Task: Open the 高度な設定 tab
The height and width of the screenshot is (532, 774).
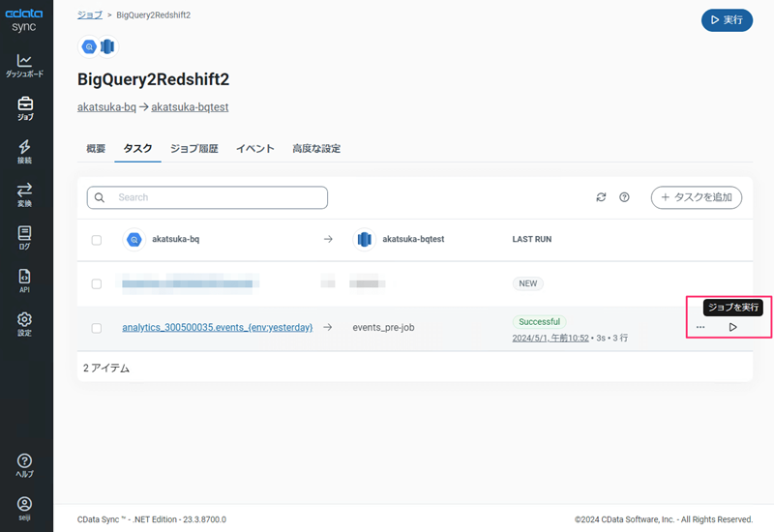Action: (x=316, y=149)
